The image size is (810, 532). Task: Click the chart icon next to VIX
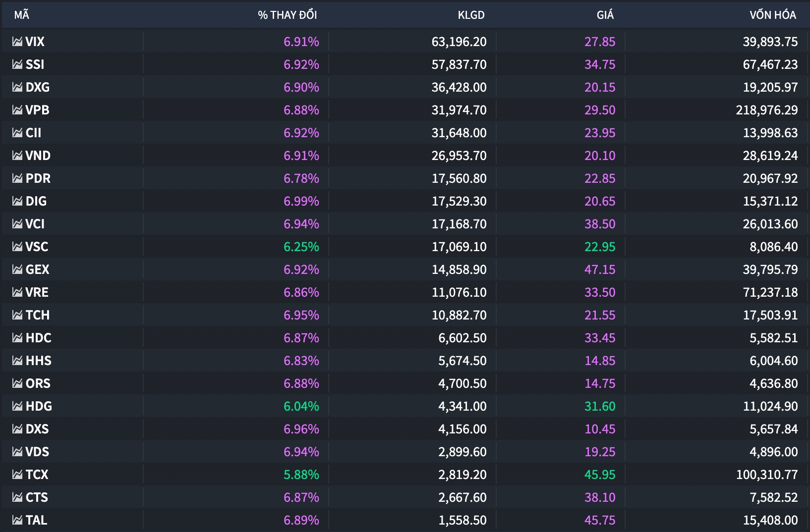17,42
